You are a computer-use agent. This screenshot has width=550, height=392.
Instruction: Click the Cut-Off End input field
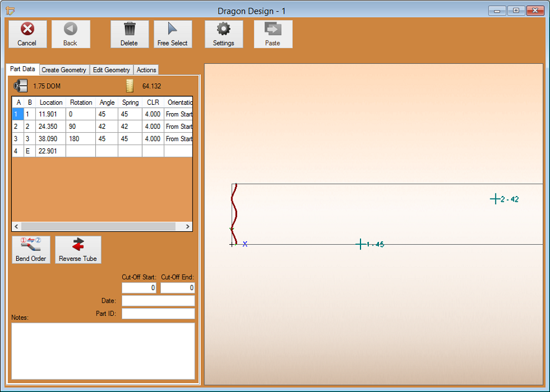click(x=178, y=288)
